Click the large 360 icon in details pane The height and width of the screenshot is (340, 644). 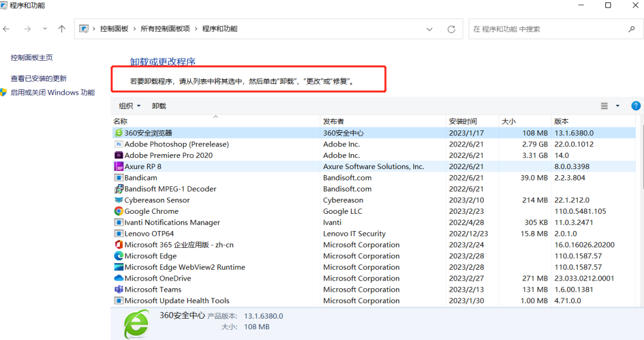[x=137, y=323]
